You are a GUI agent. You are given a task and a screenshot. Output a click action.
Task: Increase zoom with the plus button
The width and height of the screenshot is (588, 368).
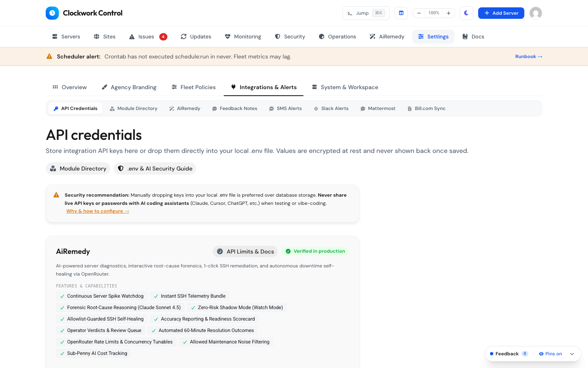click(448, 13)
